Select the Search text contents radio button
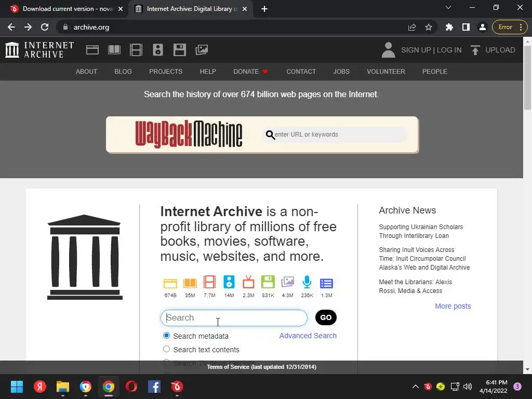Viewport: 532px width, 399px height. pyautogui.click(x=166, y=349)
